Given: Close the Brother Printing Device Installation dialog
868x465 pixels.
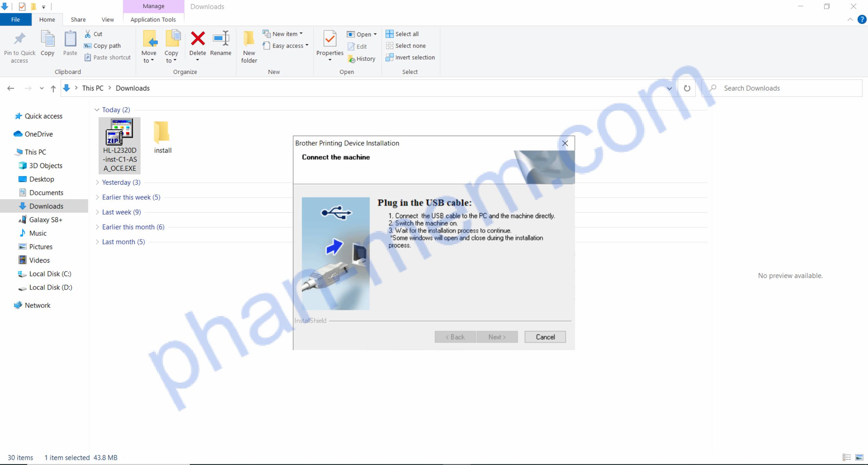Looking at the screenshot, I should coord(565,144).
